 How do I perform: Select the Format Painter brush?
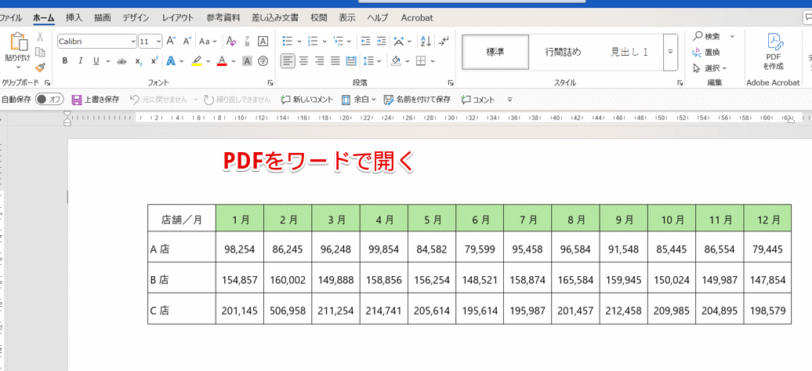coord(40,67)
